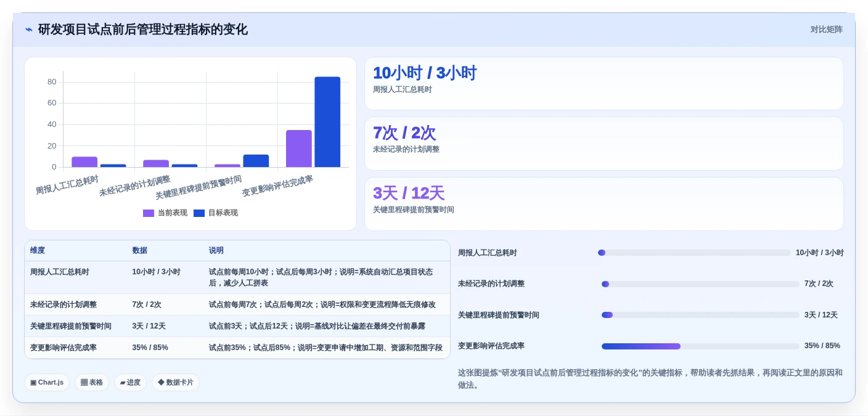
Task: Click table value 35% / 85%
Action: 150,348
